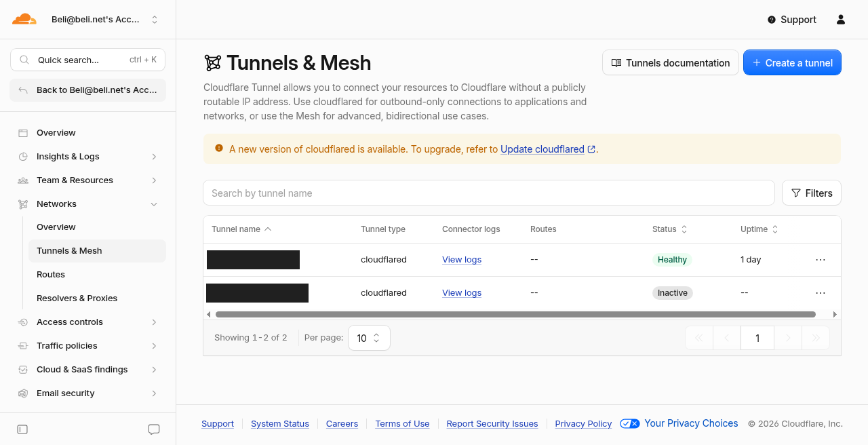Open Resolvers & Proxies item

(97, 298)
